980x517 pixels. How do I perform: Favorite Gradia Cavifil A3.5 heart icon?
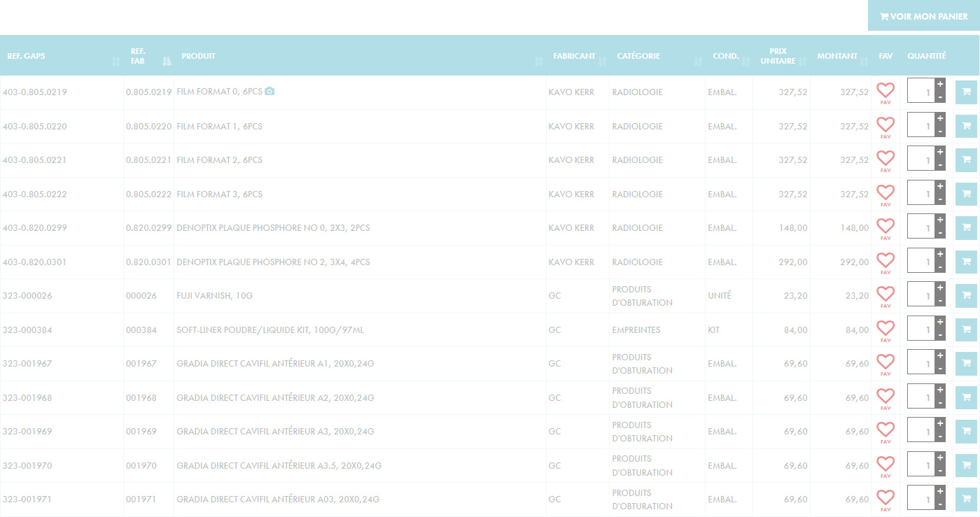885,464
